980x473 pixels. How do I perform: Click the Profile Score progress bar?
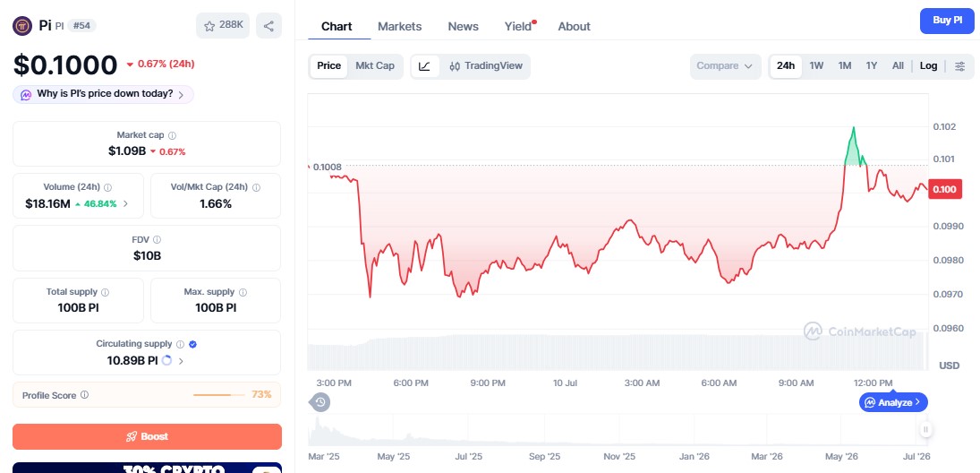click(219, 395)
